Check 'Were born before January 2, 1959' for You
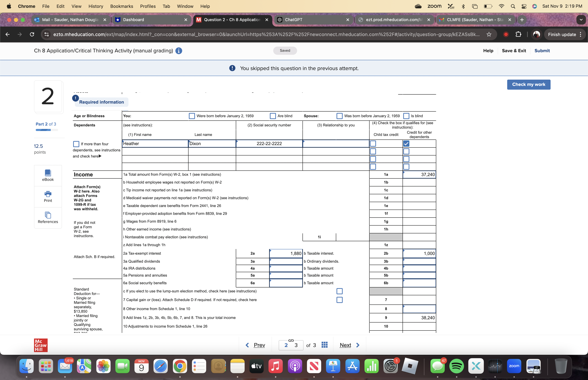 [192, 116]
